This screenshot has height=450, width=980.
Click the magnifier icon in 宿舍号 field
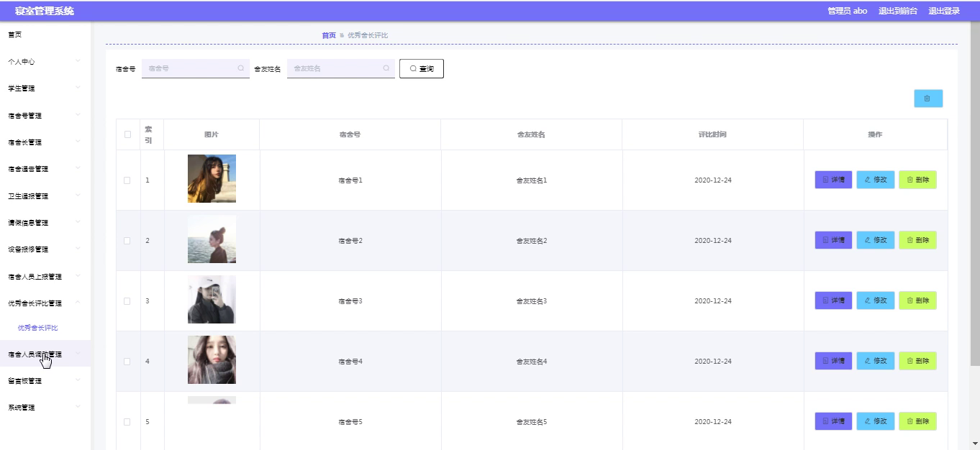tap(241, 68)
